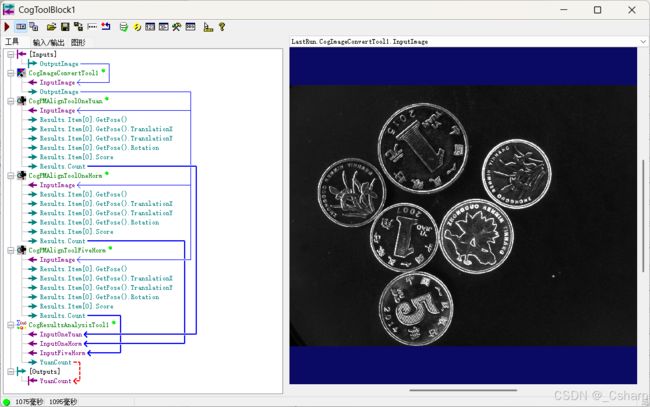Select CogPMAlignToolOneHorn in the tree

tap(65, 175)
